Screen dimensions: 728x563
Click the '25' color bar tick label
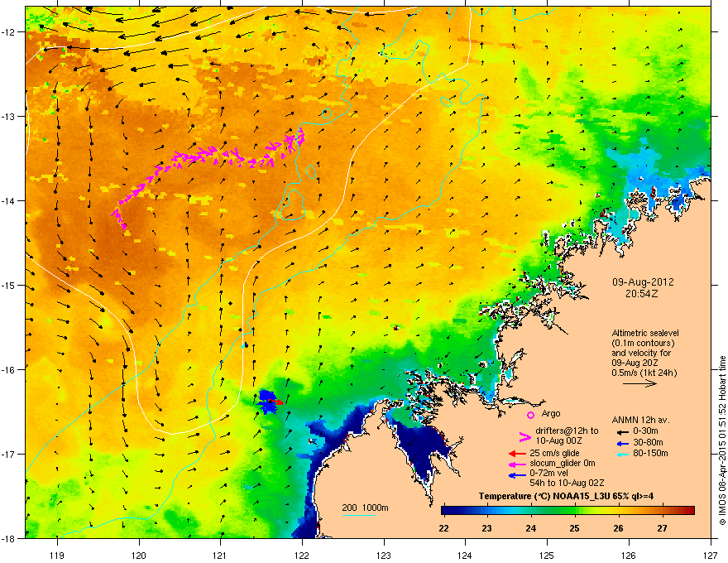574,528
